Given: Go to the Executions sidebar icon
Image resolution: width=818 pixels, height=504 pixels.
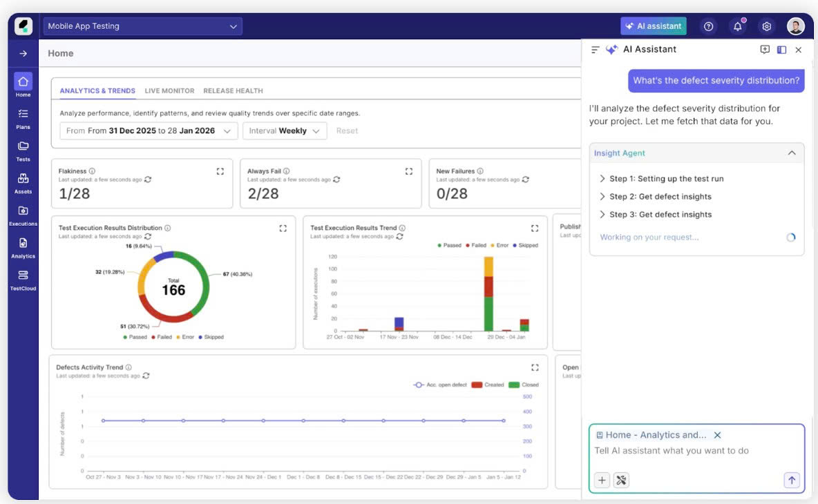Looking at the screenshot, I should 23,216.
